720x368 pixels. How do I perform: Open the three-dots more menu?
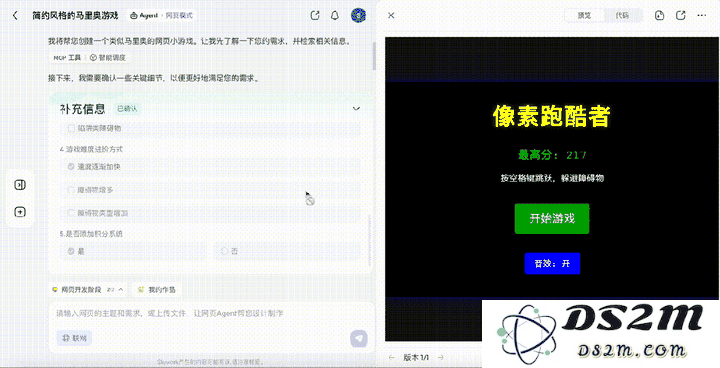pyautogui.click(x=702, y=16)
